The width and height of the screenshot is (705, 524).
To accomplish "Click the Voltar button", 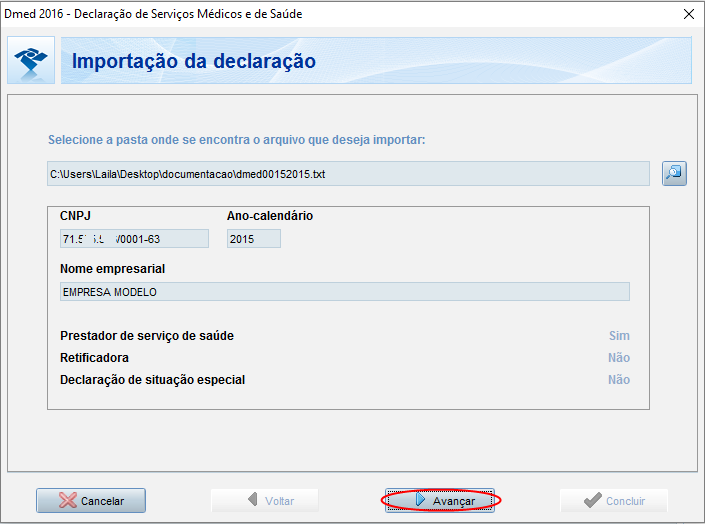I will 265,501.
